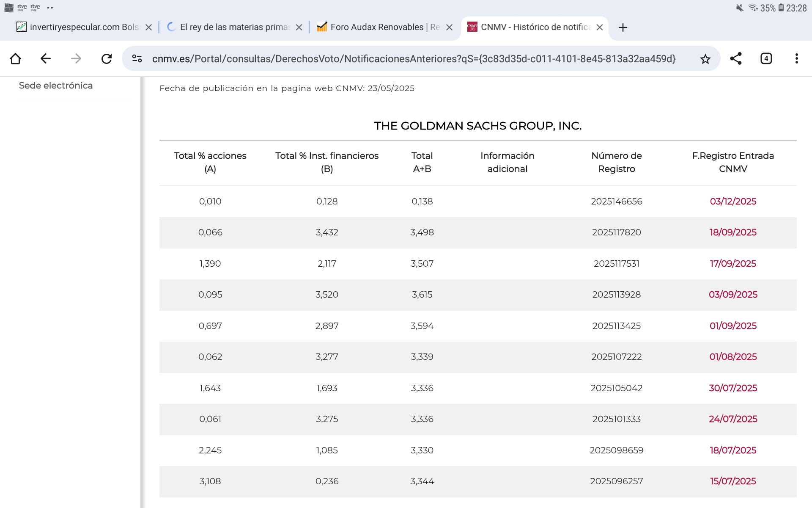
Task: Click Sede electrónica in the sidebar
Action: 56,86
